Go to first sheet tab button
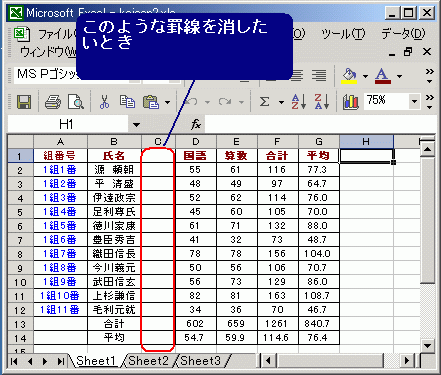 point(14,361)
